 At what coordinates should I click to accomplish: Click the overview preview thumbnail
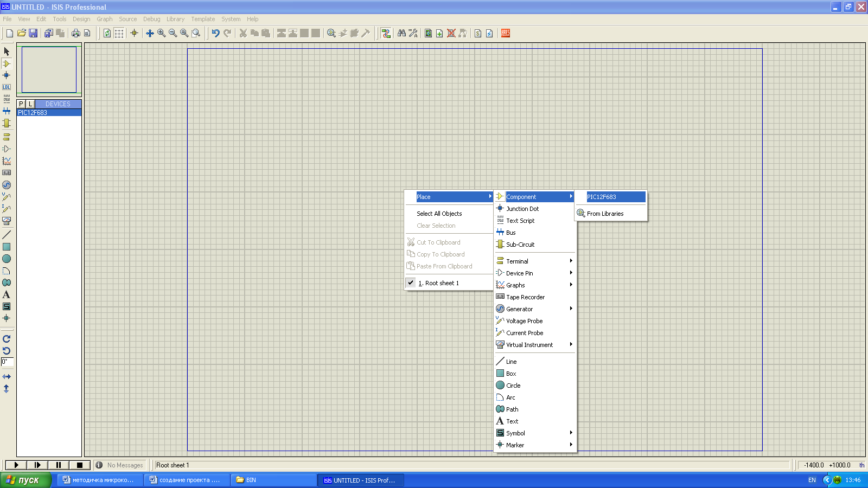tap(49, 69)
